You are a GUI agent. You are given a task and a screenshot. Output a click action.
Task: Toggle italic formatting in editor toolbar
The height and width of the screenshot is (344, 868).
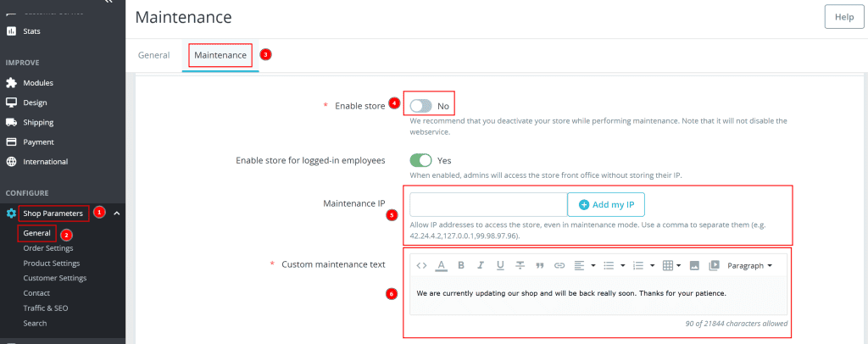pyautogui.click(x=481, y=265)
